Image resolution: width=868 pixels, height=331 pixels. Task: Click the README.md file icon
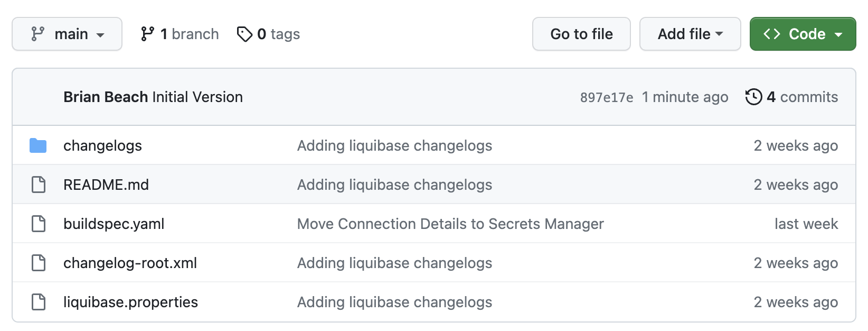coord(37,184)
